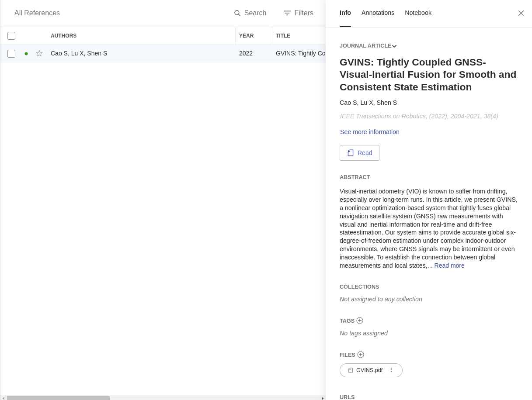
Task: Expand abstract with Read more
Action: [449, 266]
